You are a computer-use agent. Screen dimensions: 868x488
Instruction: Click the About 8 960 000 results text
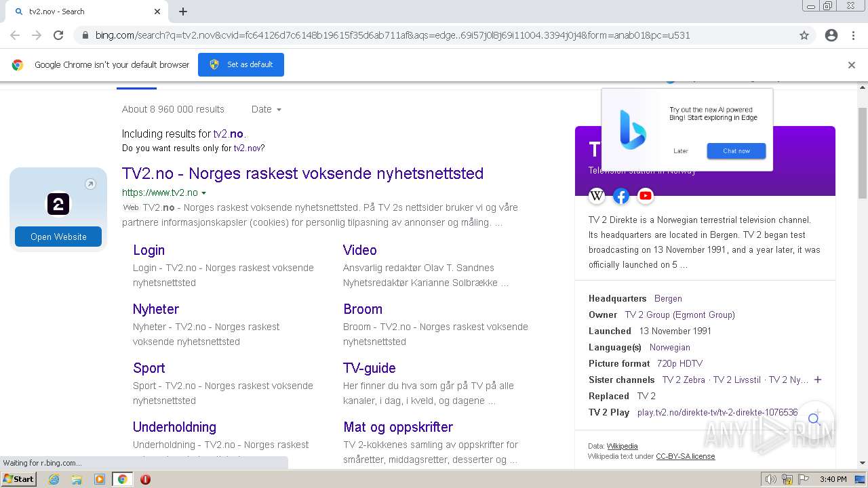click(x=173, y=109)
